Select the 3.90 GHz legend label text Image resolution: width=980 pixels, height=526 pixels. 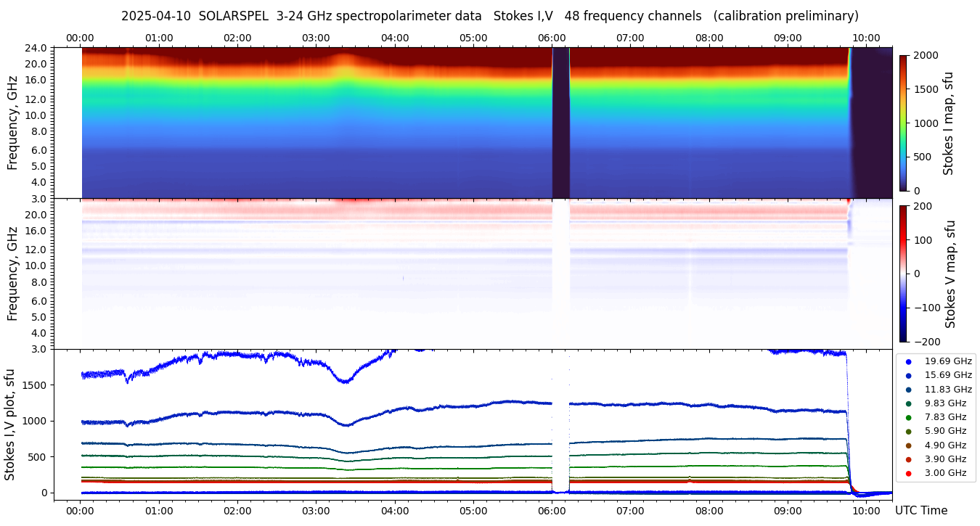click(x=948, y=459)
